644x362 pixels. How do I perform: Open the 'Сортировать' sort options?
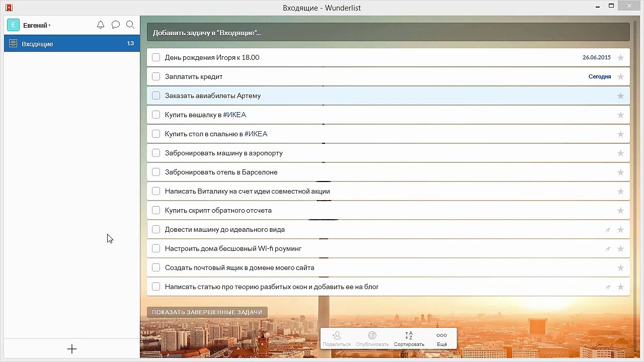click(x=409, y=338)
